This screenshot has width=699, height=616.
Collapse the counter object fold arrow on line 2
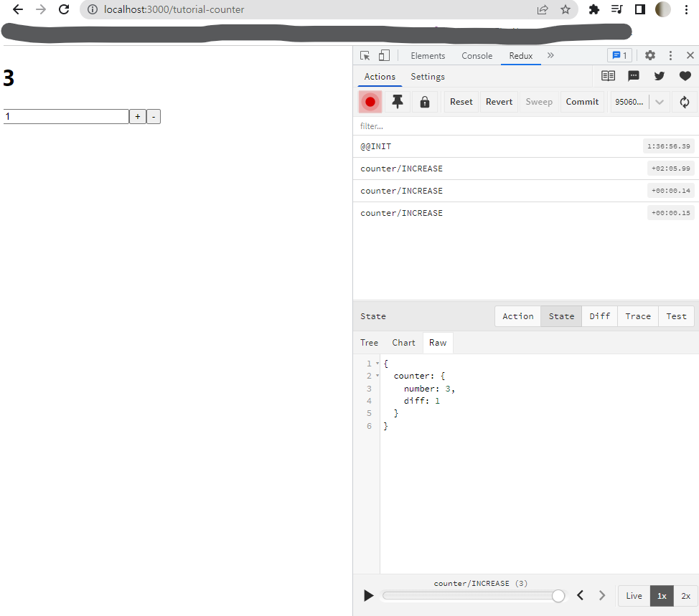tap(377, 376)
